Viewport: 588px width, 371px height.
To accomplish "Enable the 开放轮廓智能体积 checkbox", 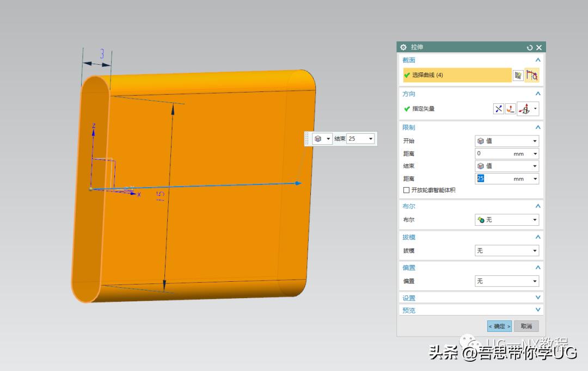I will click(406, 190).
